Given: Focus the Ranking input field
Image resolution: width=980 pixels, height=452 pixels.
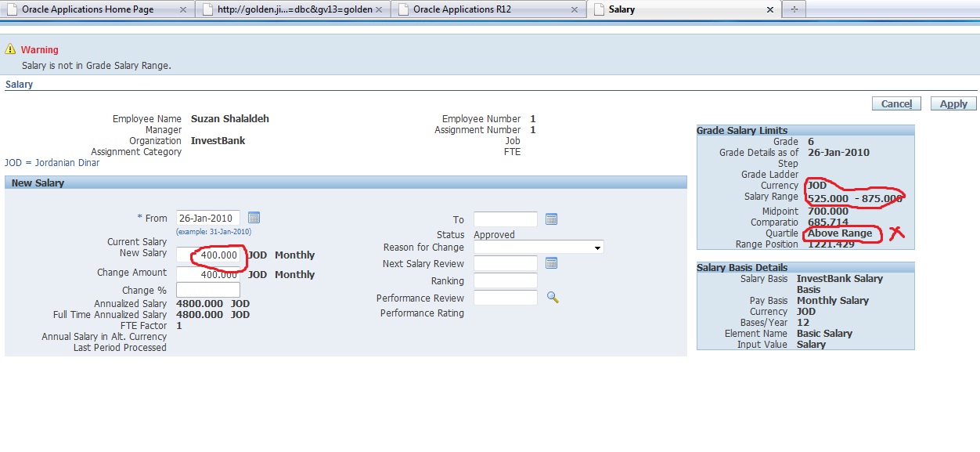Looking at the screenshot, I should 506,280.
